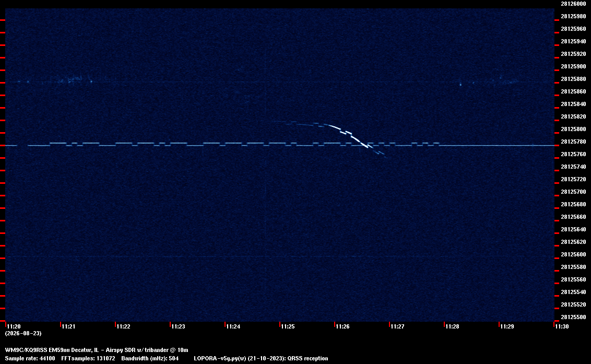Select the 28125880 frequency label

(x=574, y=79)
